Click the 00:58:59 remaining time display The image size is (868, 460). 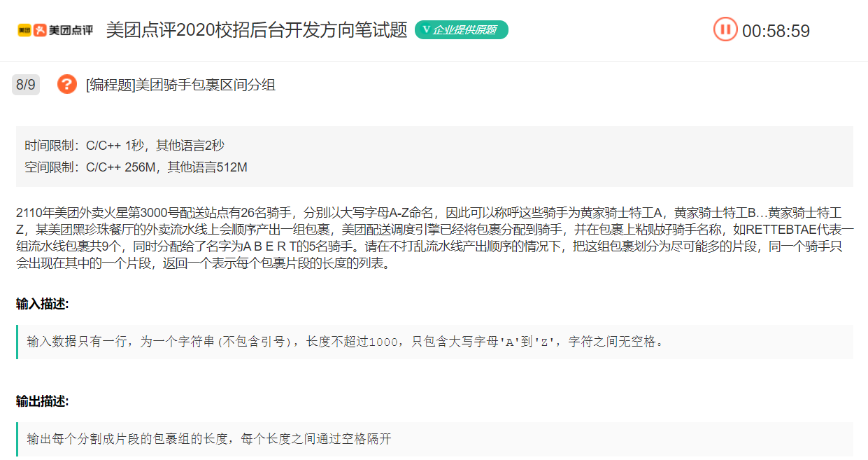pos(776,31)
